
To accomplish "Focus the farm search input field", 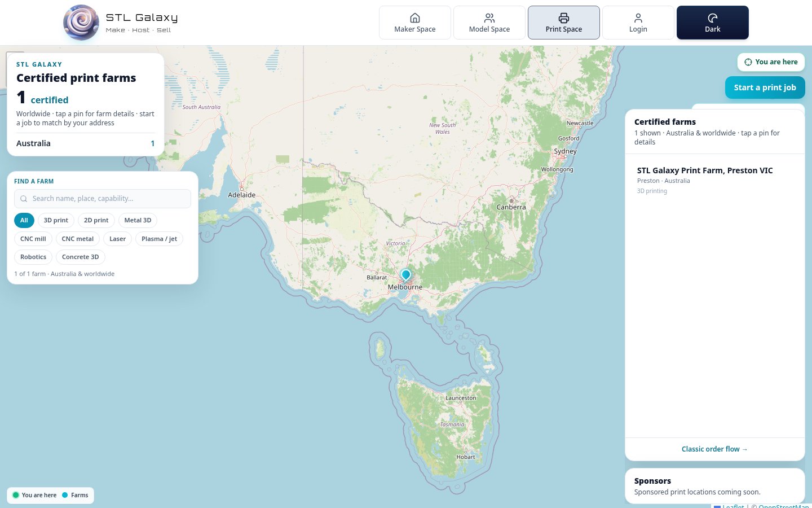I will point(103,199).
